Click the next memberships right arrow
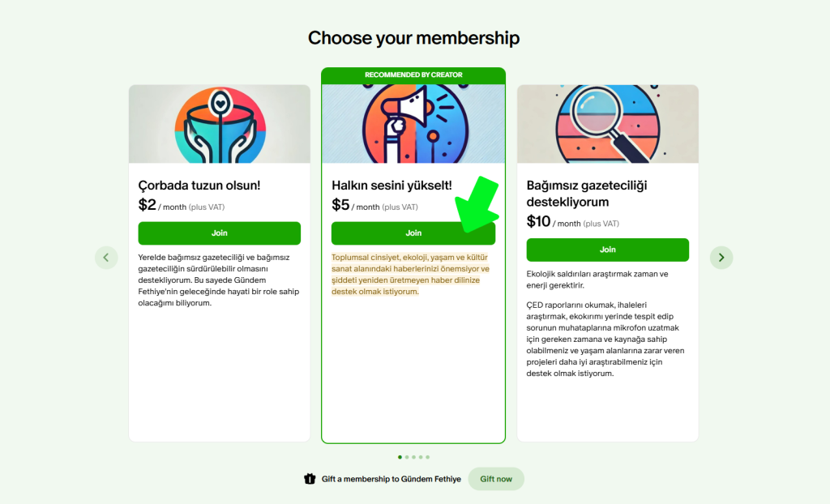Viewport: 830px width, 504px height. 721,258
